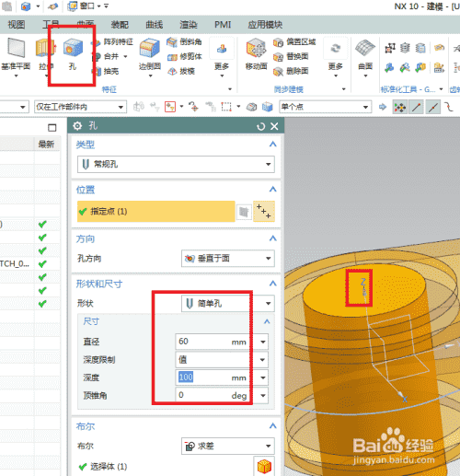Close the 孔 dialog with the X
This screenshot has width=460, height=476.
274,126
